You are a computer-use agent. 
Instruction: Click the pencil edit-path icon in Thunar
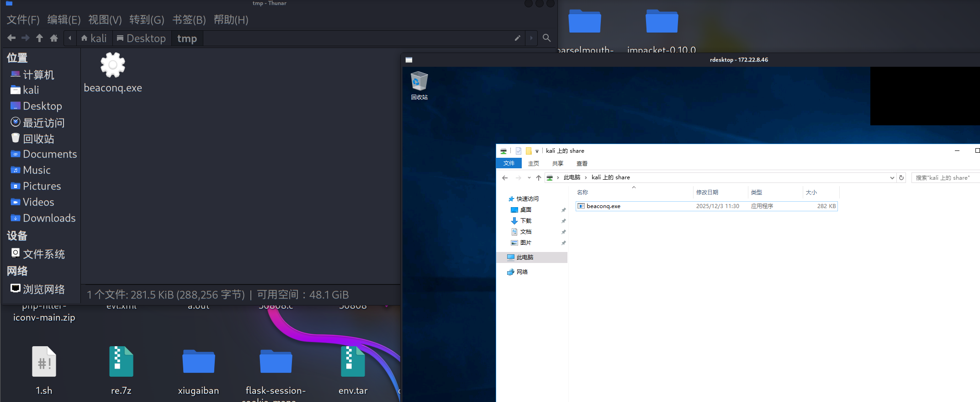click(517, 38)
